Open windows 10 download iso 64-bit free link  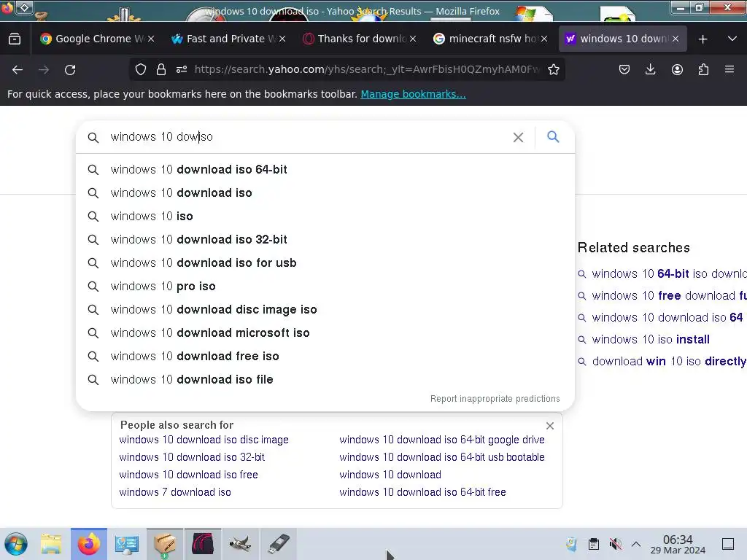point(422,492)
